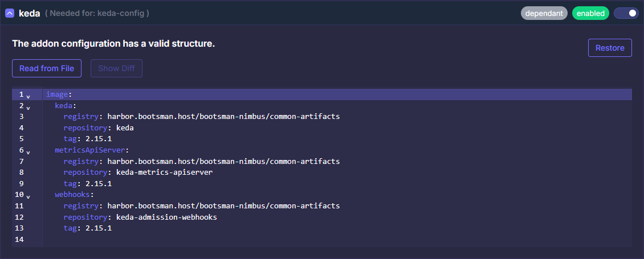The width and height of the screenshot is (644, 259).
Task: Click the Read from File button
Action: coord(47,68)
